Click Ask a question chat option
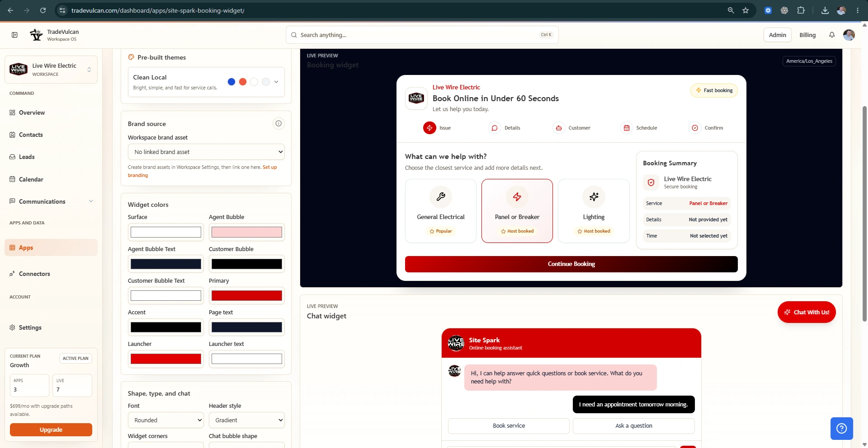The image size is (868, 448). (634, 426)
